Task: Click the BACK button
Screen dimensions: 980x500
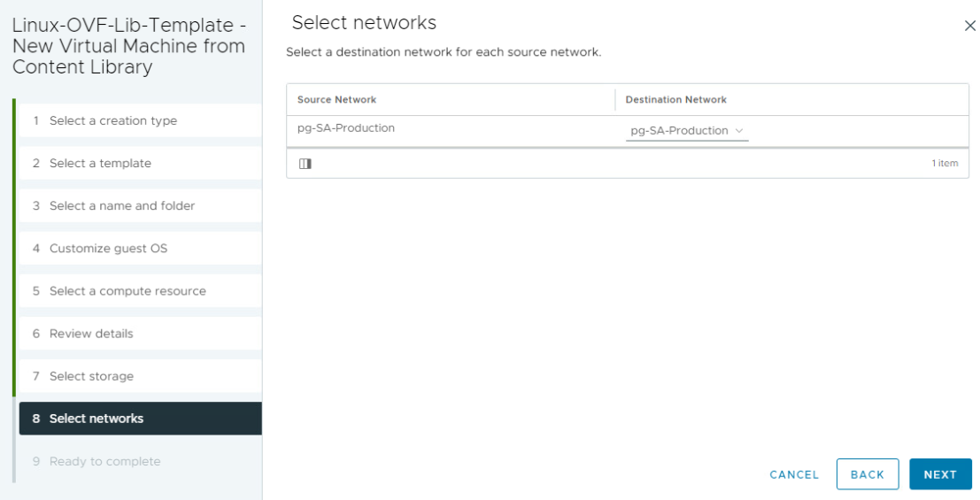Action: 868,474
